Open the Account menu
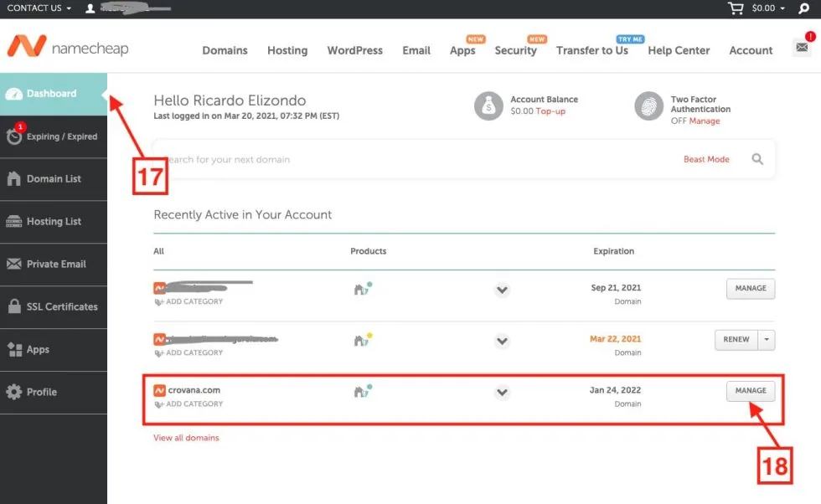Image resolution: width=821 pixels, height=504 pixels. coord(751,50)
